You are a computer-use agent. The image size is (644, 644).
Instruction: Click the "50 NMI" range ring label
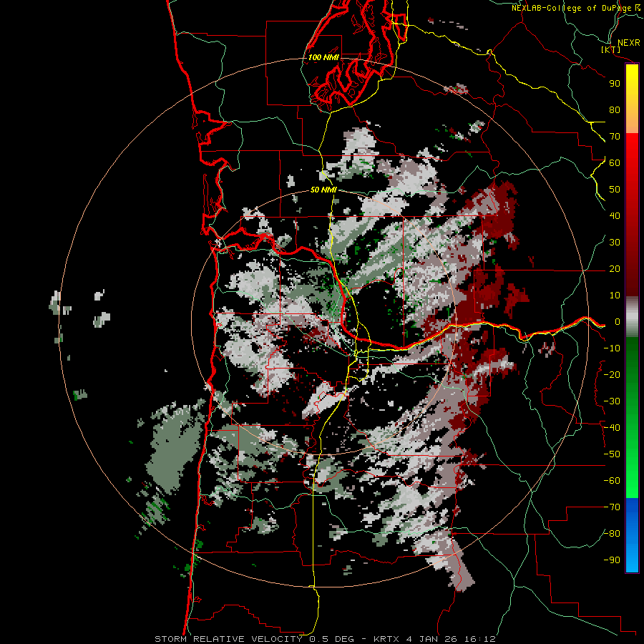coord(323,190)
